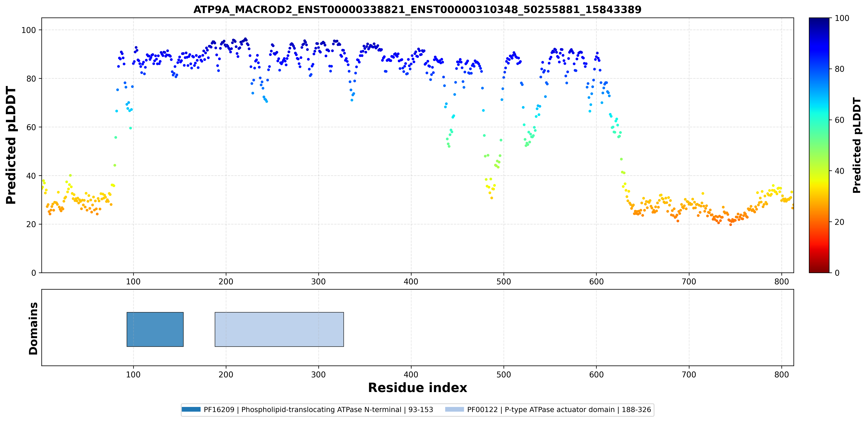Click the pLDDT colorbar gradient

(x=819, y=145)
